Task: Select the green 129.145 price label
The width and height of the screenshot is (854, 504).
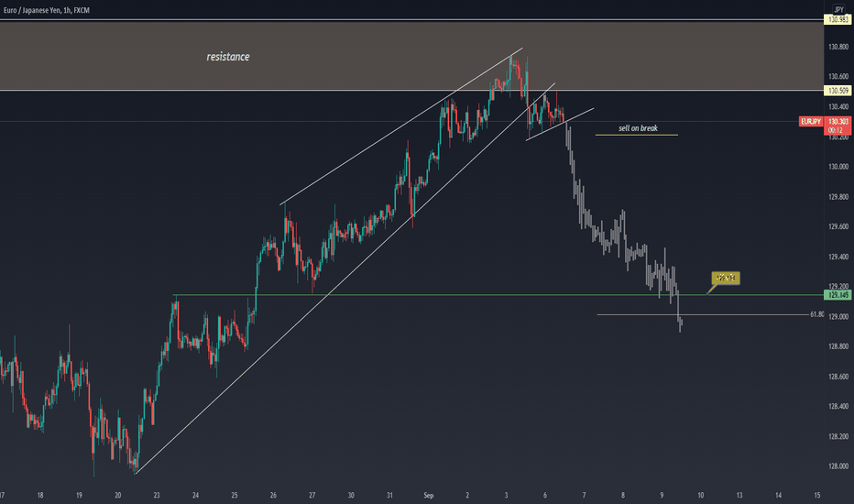Action: point(838,295)
